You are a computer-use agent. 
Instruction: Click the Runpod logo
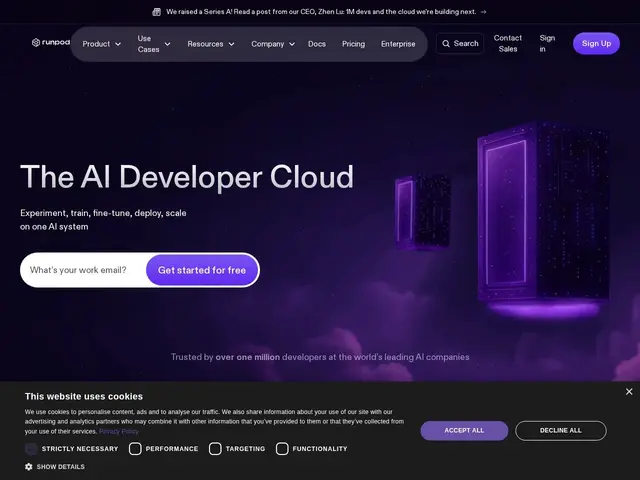click(x=51, y=42)
